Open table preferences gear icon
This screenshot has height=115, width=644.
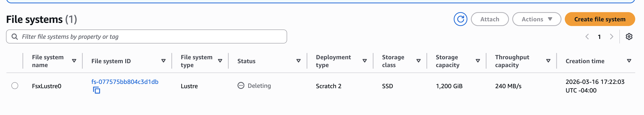tap(629, 37)
